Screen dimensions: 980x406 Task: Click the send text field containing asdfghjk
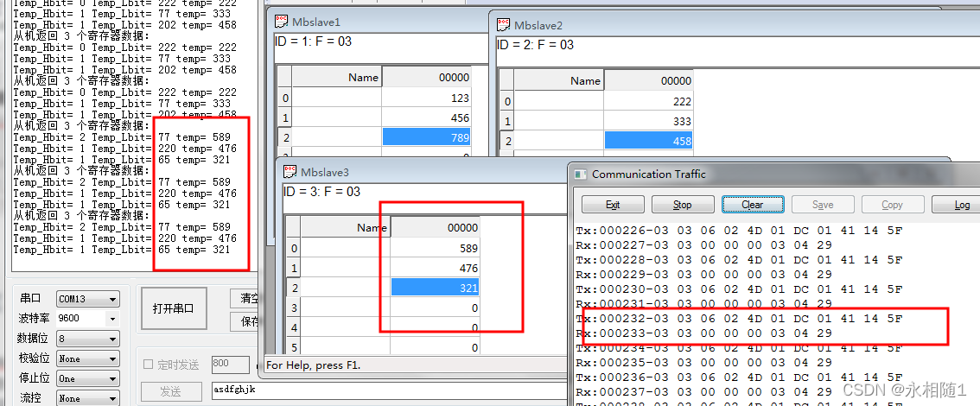coord(235,390)
